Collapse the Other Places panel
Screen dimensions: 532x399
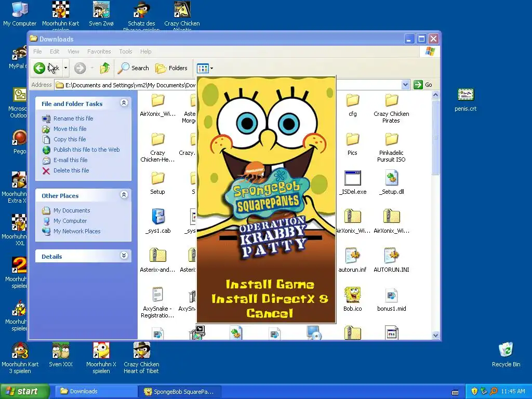pos(124,195)
